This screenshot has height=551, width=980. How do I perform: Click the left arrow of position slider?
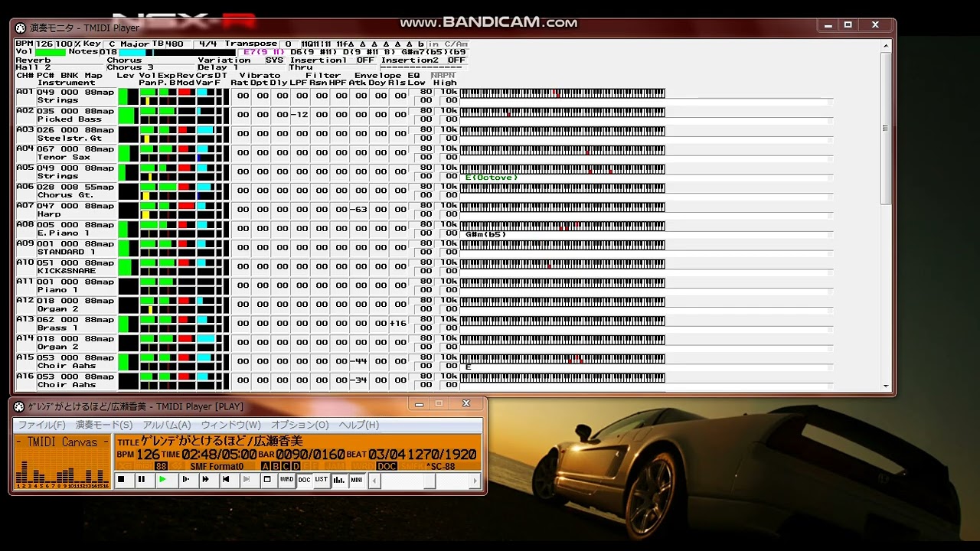374,481
